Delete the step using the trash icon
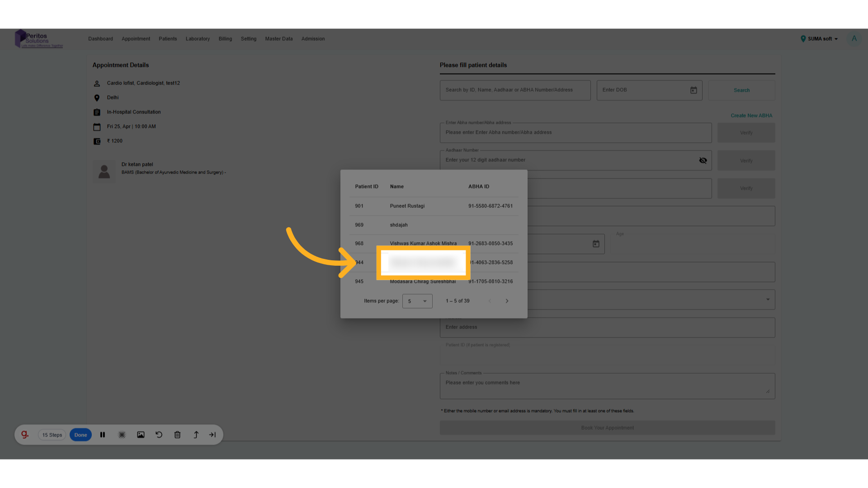The width and height of the screenshot is (868, 488). (x=177, y=435)
